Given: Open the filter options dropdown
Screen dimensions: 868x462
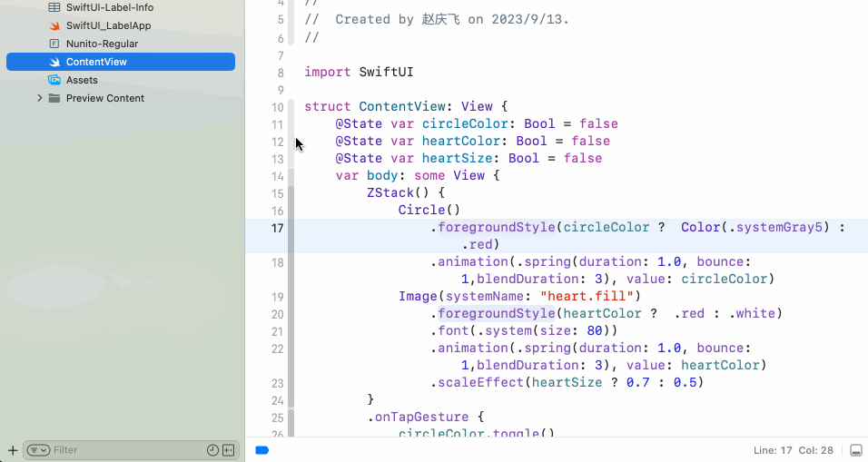Looking at the screenshot, I should pos(37,450).
